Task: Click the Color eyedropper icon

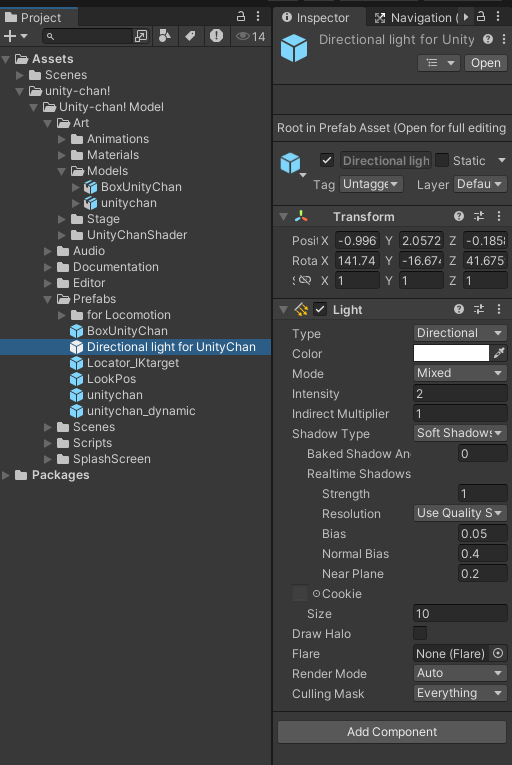Action: [499, 353]
